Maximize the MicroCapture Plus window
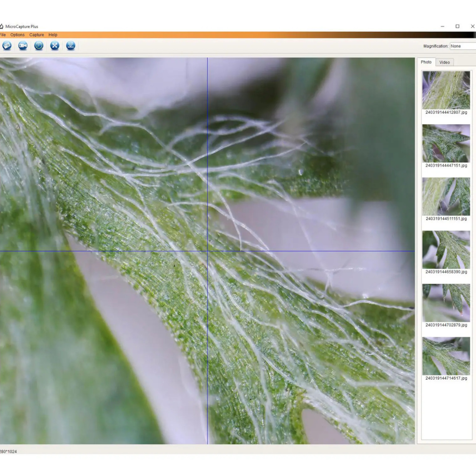The width and height of the screenshot is (476, 476). 457,26
